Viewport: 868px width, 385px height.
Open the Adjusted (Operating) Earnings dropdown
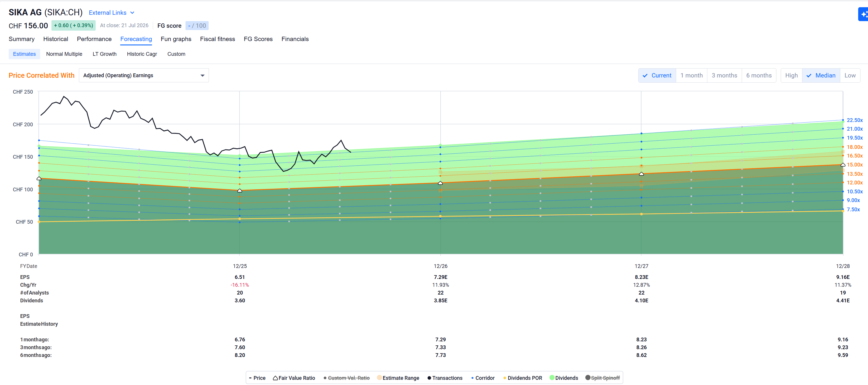click(144, 75)
